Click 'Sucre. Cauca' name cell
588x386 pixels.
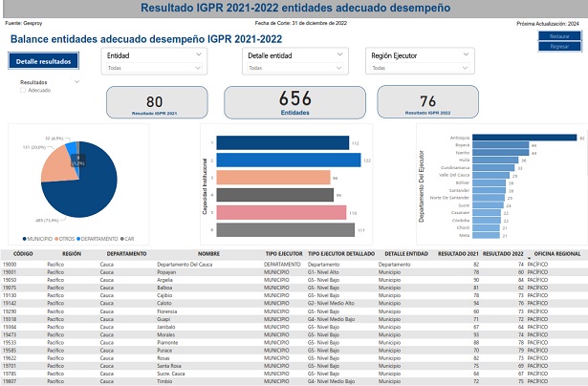170,374
